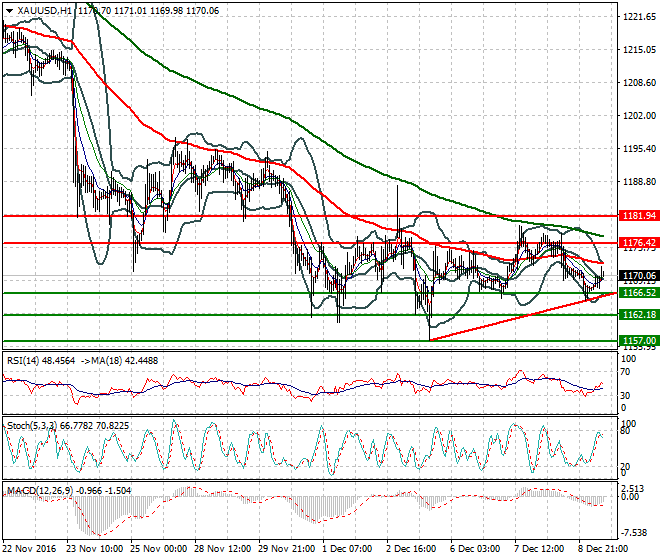Click the 29 Nov 21:00 time axis label
Image resolution: width=660 pixels, height=560 pixels.
click(287, 549)
